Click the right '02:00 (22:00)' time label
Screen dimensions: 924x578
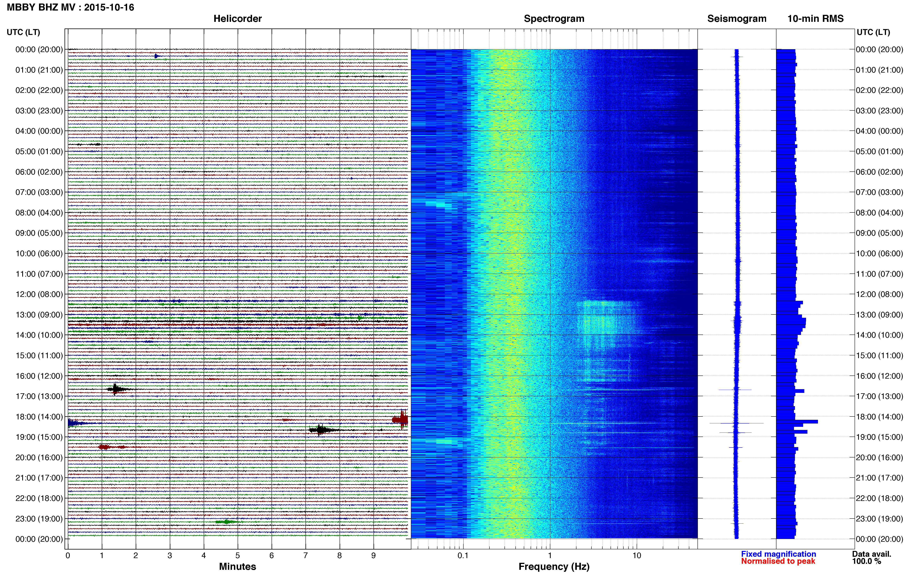(x=879, y=90)
